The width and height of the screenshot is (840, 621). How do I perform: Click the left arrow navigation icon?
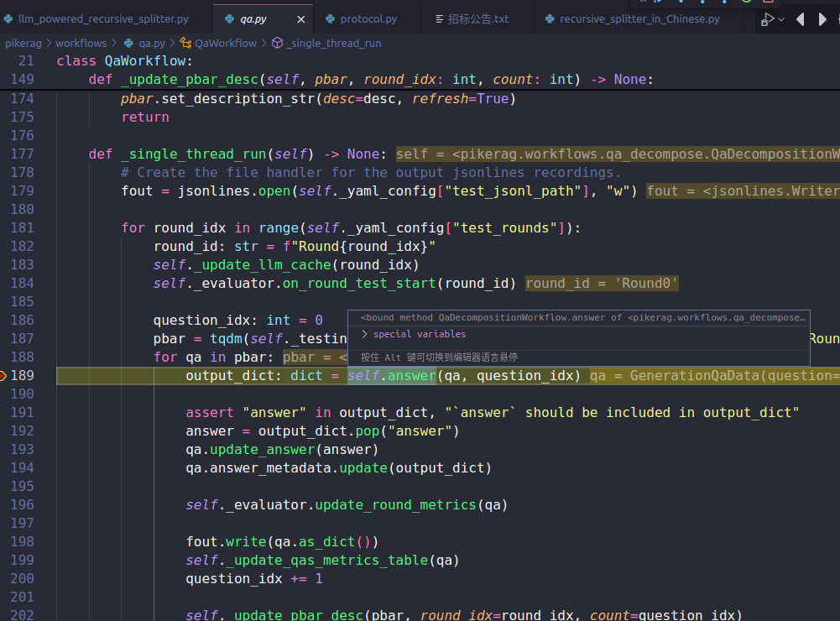pos(801,18)
